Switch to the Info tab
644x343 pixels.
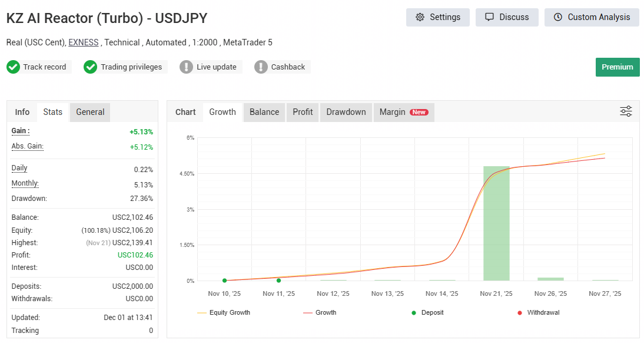[x=22, y=111]
